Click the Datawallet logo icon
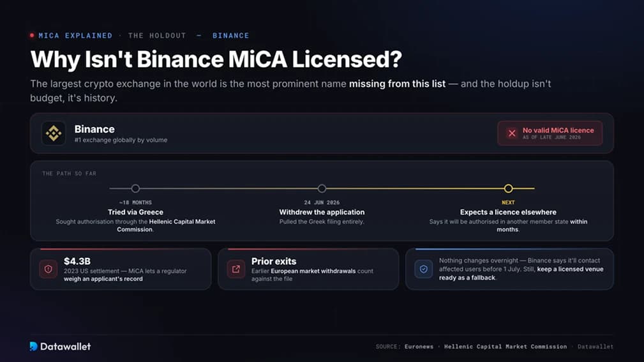The height and width of the screenshot is (362, 644). [34, 347]
